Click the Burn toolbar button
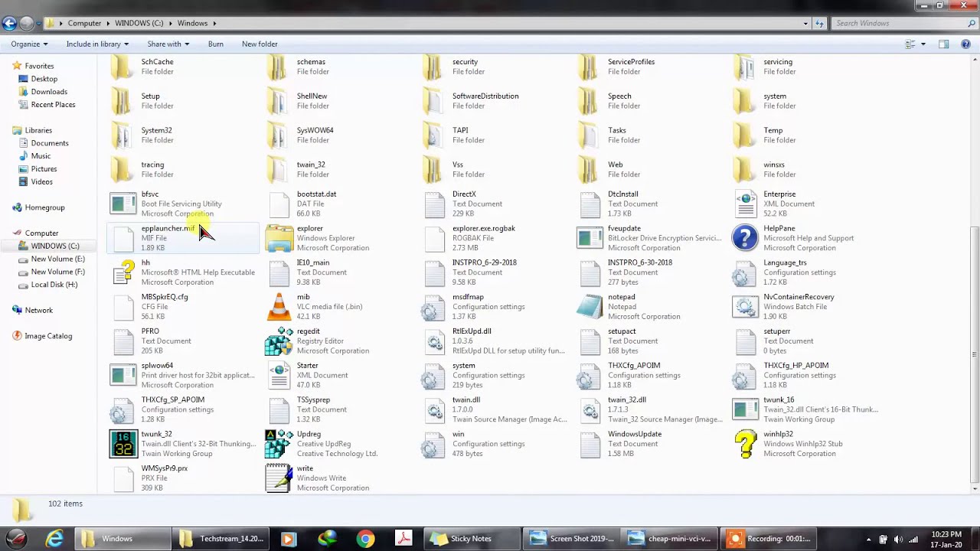The height and width of the screenshot is (551, 980). point(216,44)
